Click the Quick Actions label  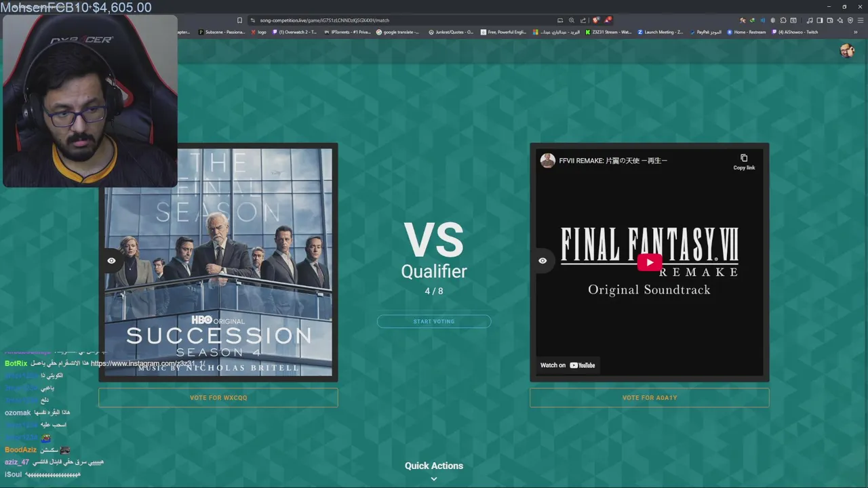434,466
